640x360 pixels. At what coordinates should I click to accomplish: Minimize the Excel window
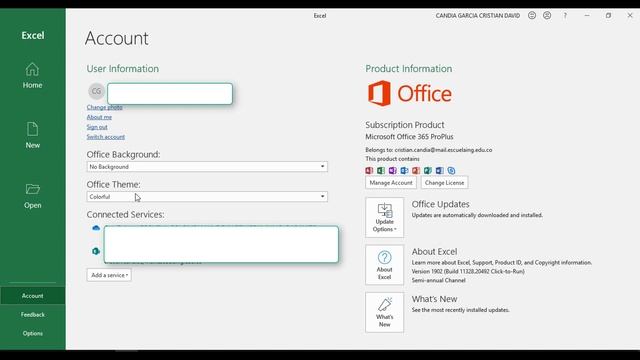pos(587,16)
